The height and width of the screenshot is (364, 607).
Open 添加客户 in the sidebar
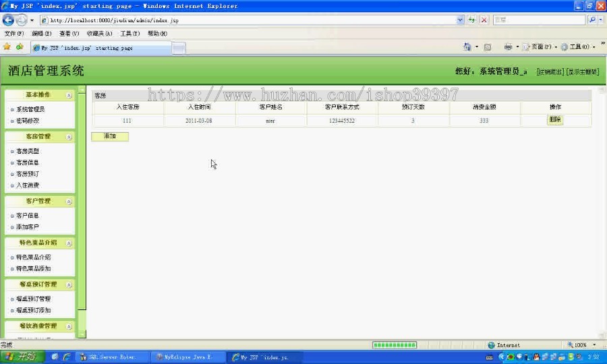[x=28, y=227]
